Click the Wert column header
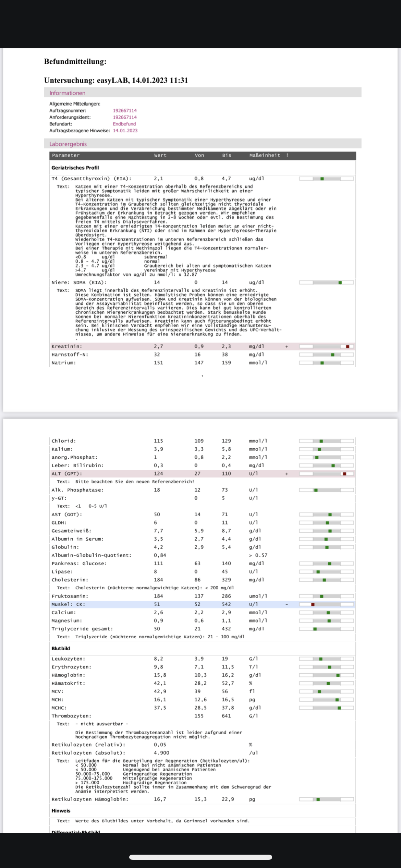 tap(160, 155)
